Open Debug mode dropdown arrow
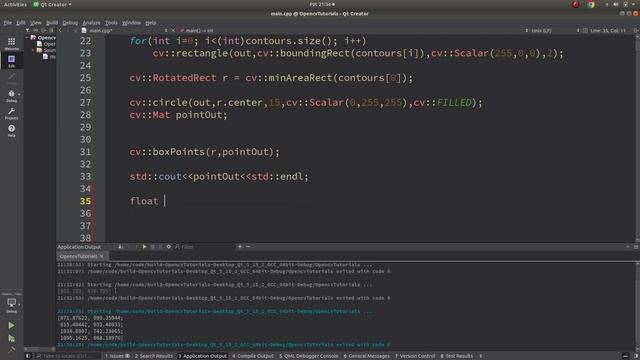 19,94
